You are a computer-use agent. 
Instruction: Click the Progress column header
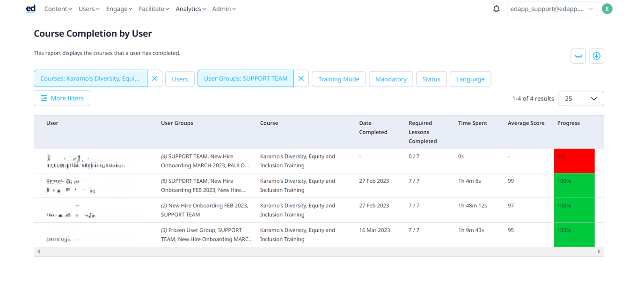[x=569, y=123]
